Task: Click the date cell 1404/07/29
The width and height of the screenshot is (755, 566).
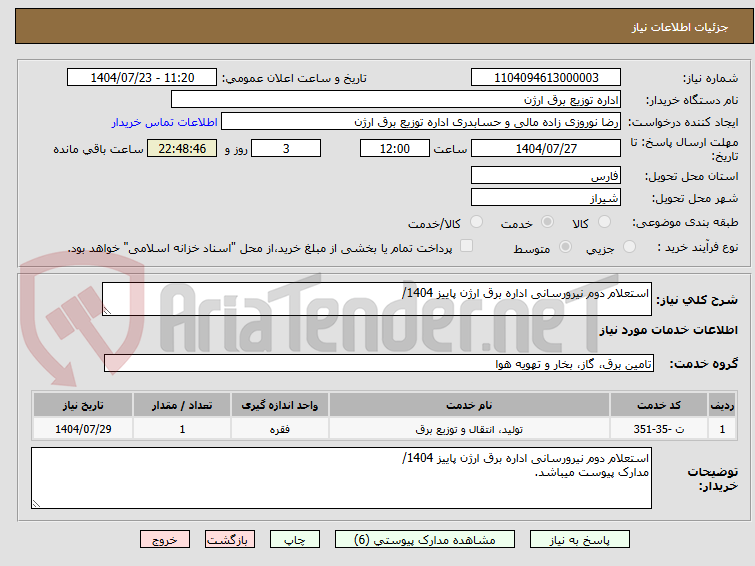Action: [83, 429]
